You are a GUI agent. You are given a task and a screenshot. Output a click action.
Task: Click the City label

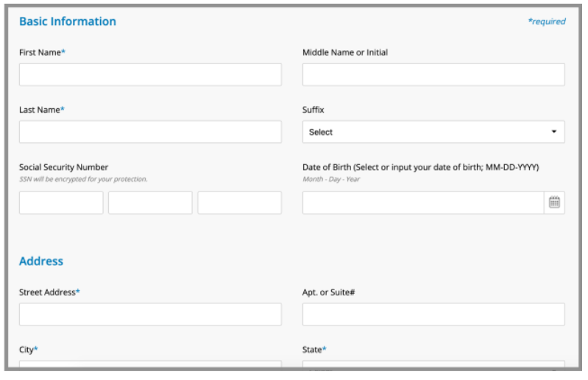click(28, 350)
